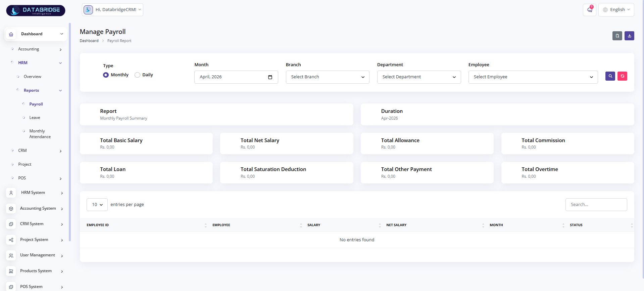The width and height of the screenshot is (644, 291).
Task: Open Project System sidebar section
Action: (36, 240)
